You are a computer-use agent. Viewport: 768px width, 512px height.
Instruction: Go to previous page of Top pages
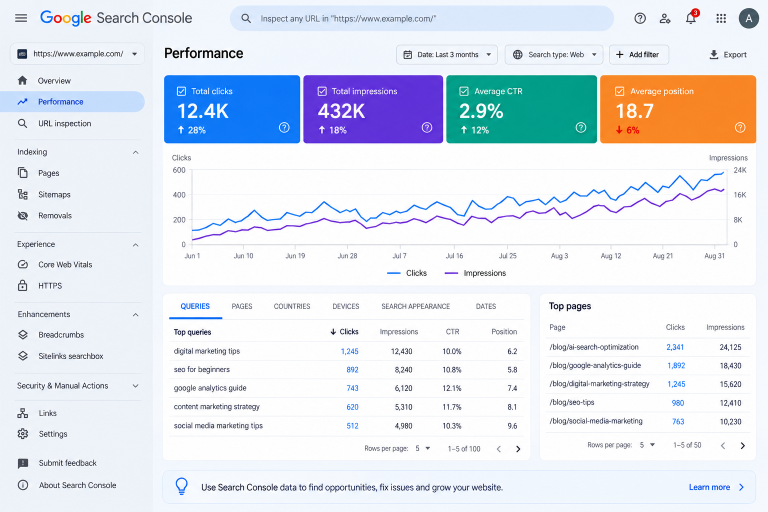(x=723, y=445)
